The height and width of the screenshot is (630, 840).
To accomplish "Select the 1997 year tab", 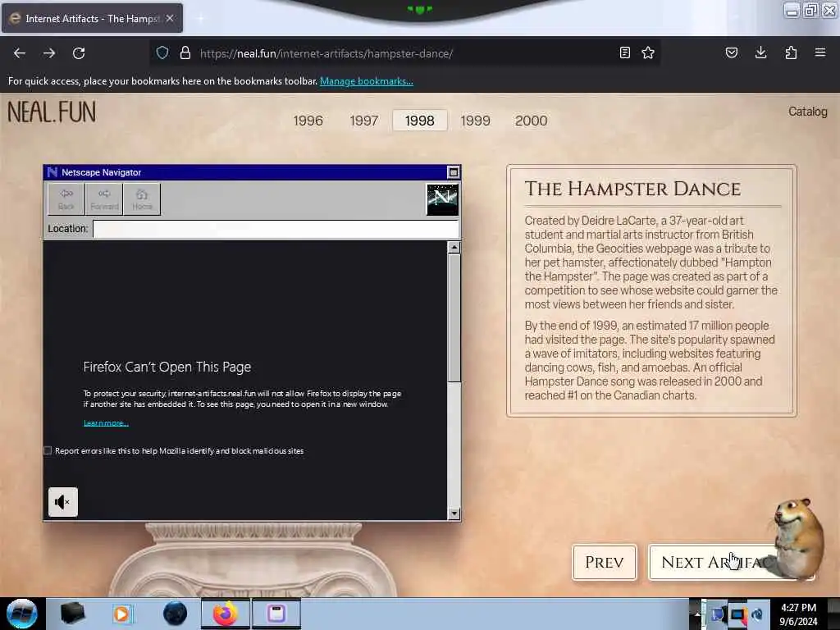I will tap(364, 121).
